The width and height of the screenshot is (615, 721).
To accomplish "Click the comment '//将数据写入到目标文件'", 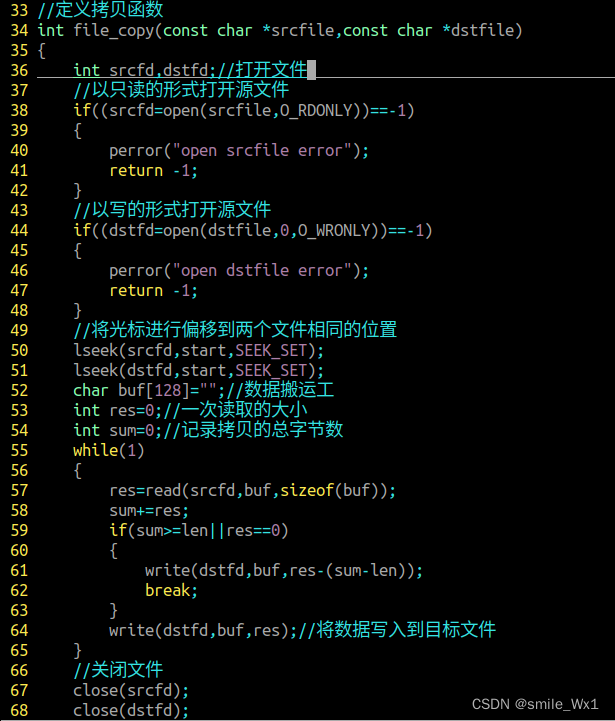I will pyautogui.click(x=397, y=630).
